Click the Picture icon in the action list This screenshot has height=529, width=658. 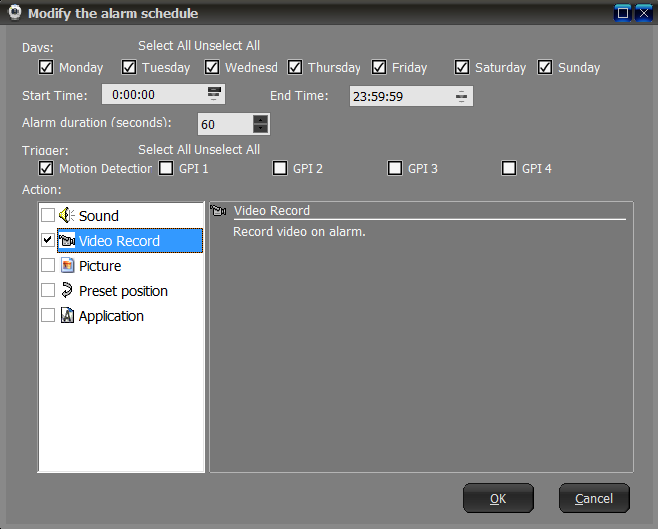(67, 266)
